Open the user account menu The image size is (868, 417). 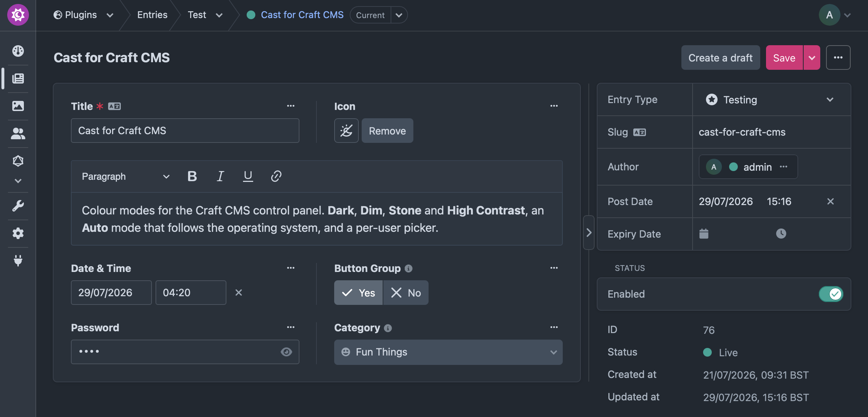[x=835, y=15]
